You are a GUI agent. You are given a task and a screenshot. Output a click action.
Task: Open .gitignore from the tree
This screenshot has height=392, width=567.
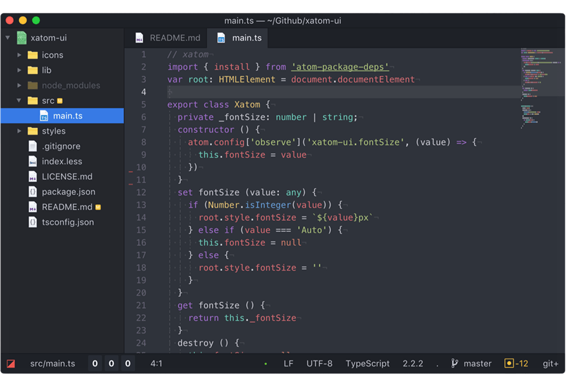(62, 146)
